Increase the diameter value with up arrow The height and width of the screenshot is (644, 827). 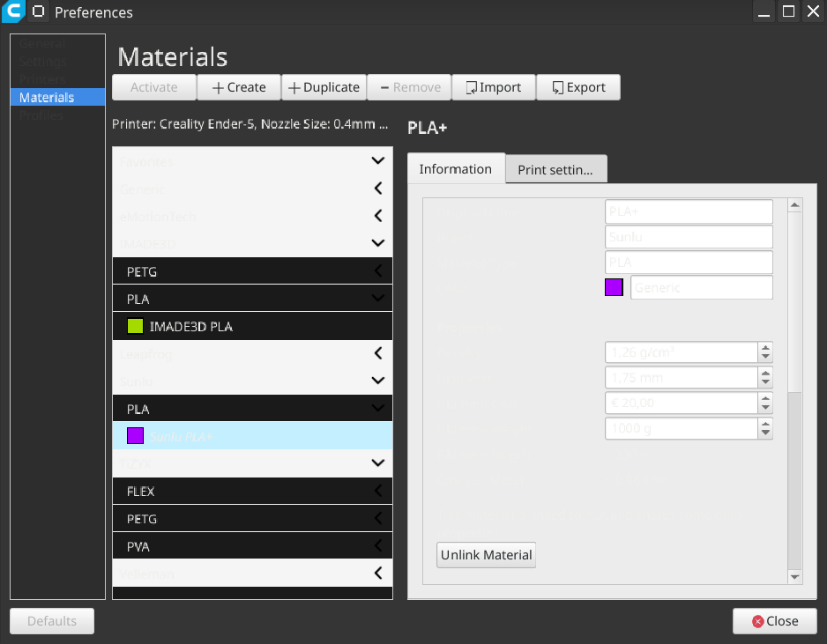[x=765, y=373]
